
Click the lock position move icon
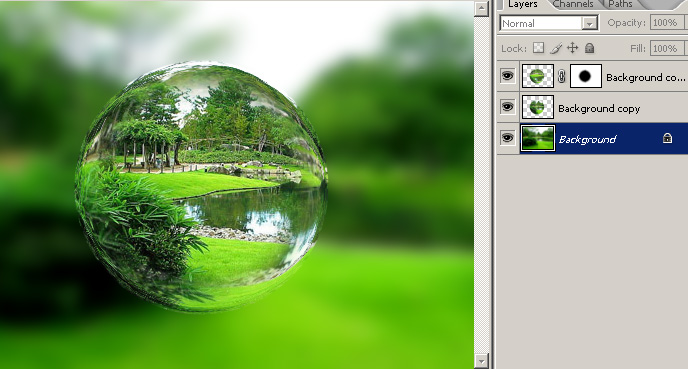pyautogui.click(x=573, y=48)
